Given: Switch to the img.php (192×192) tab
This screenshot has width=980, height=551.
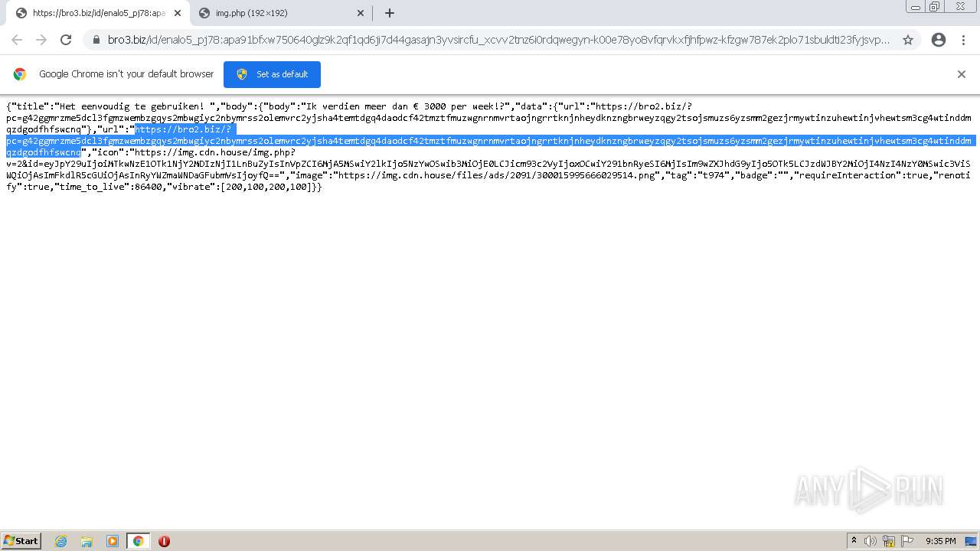Looking at the screenshot, I should point(281,13).
